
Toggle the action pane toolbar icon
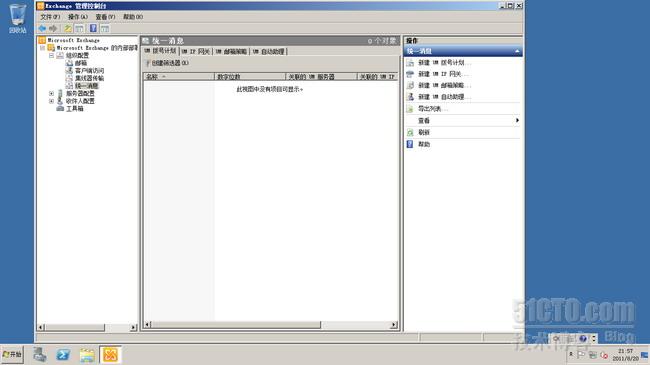[x=105, y=28]
